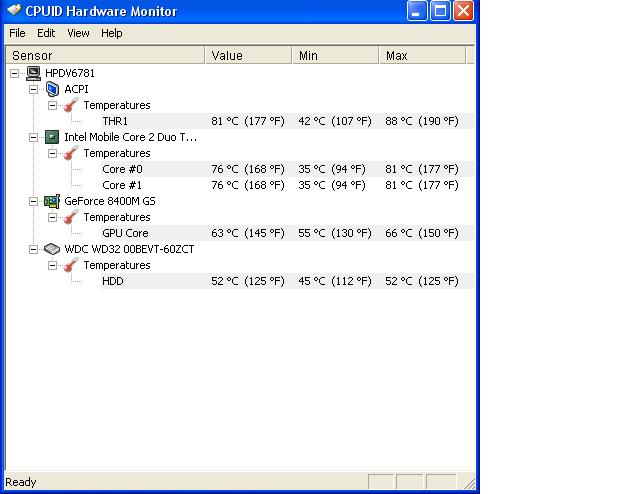Click the Intel Core 2 Duo chip icon
Screen dimensions: 640x494
(x=52, y=137)
